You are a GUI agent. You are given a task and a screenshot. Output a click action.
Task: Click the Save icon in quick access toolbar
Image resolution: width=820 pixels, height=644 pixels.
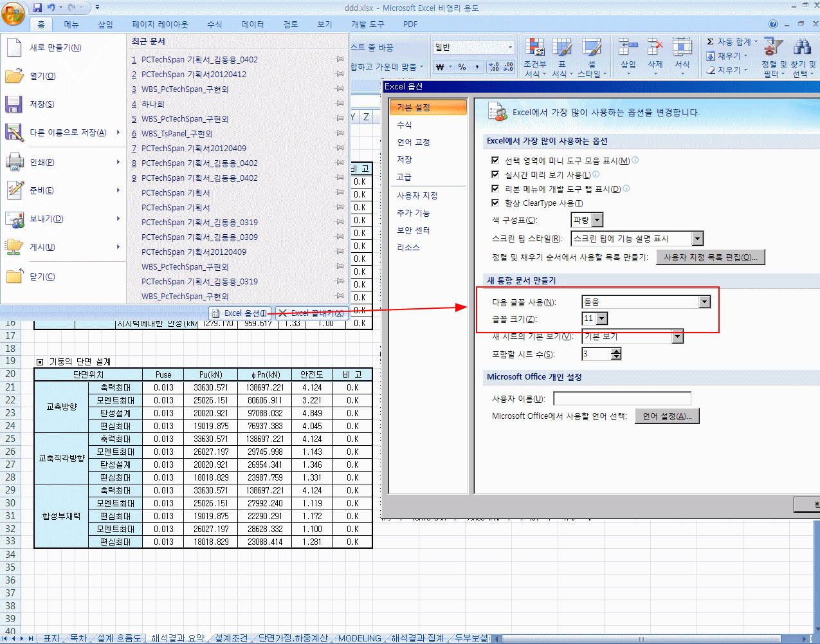(x=37, y=8)
